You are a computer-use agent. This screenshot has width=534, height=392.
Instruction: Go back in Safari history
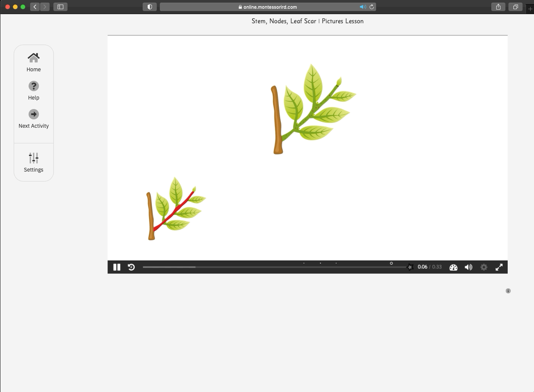pyautogui.click(x=35, y=7)
